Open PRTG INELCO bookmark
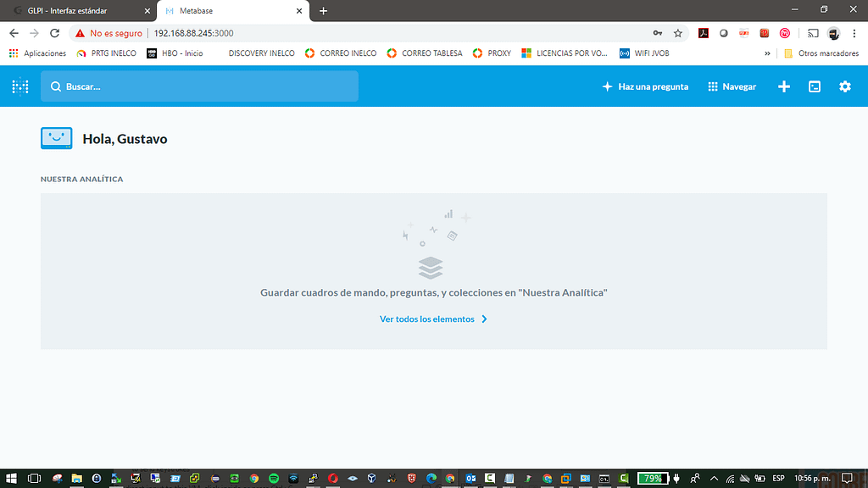Image resolution: width=868 pixels, height=488 pixels. pos(107,53)
